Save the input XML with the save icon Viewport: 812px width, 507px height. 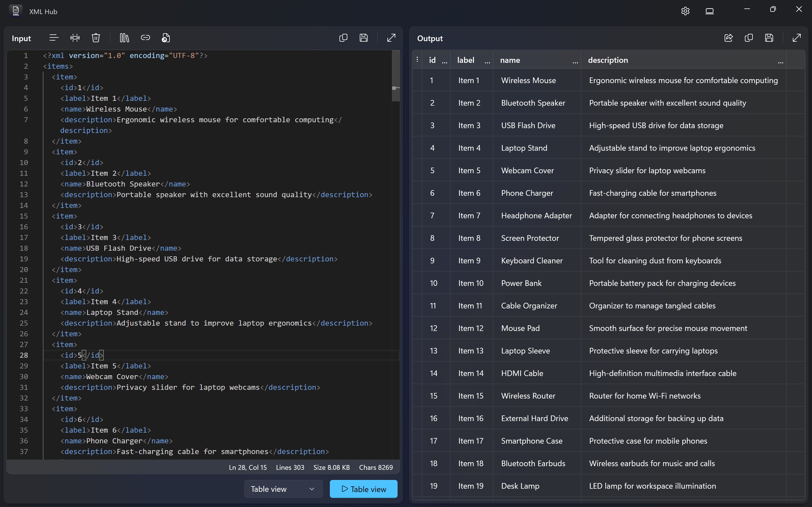click(x=364, y=37)
